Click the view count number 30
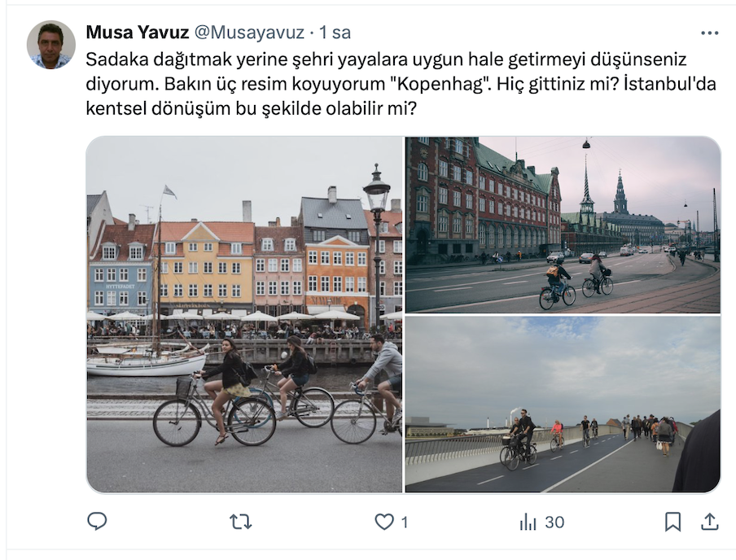The height and width of the screenshot is (560, 736). coord(554,523)
